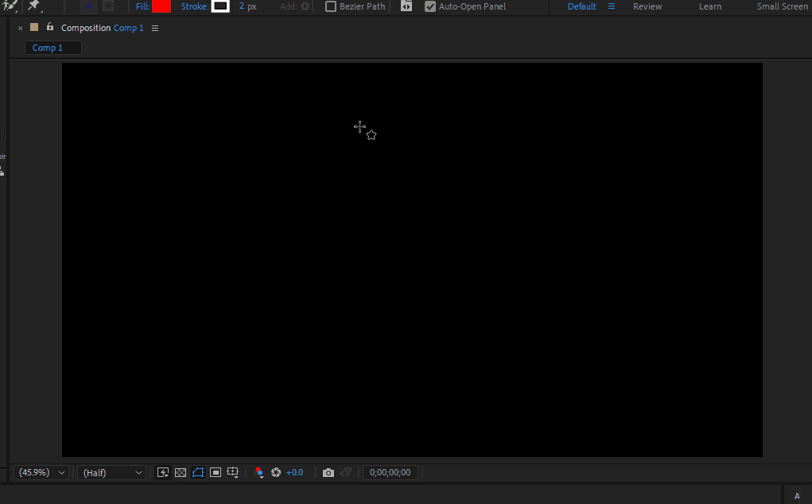Viewport: 812px width, 504px height.
Task: Open the Composition Comp 1 panel tab
Action: pos(102,28)
